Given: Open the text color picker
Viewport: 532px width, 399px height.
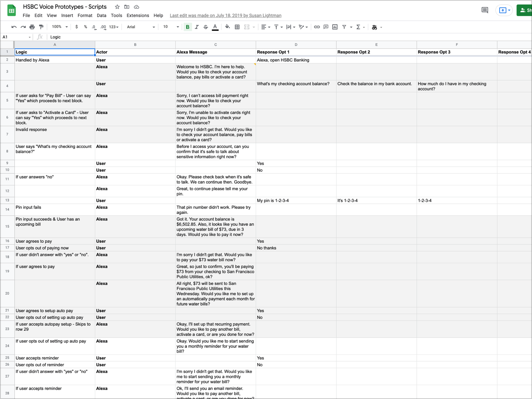Looking at the screenshot, I should click(215, 27).
